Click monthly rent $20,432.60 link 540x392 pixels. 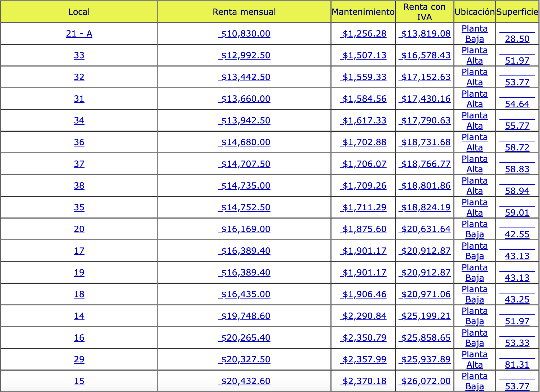click(x=244, y=381)
